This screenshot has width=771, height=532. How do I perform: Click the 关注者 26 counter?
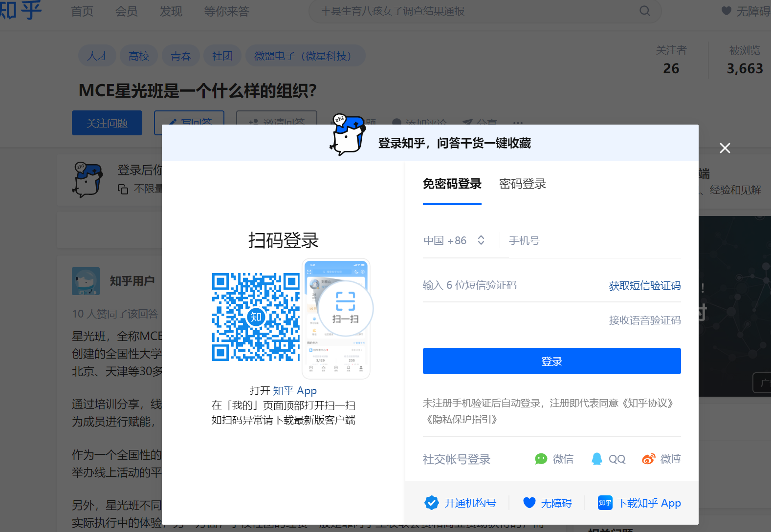click(671, 60)
